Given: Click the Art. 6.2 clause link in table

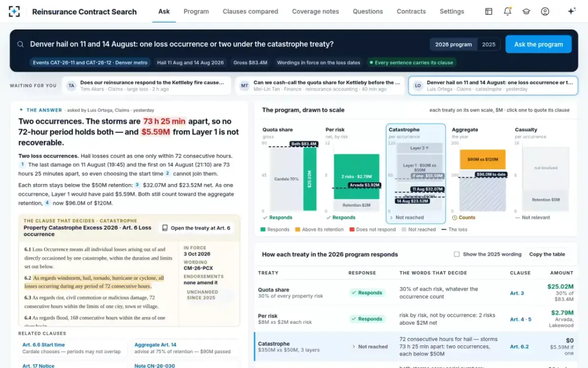Looking at the screenshot, I should point(519,346).
